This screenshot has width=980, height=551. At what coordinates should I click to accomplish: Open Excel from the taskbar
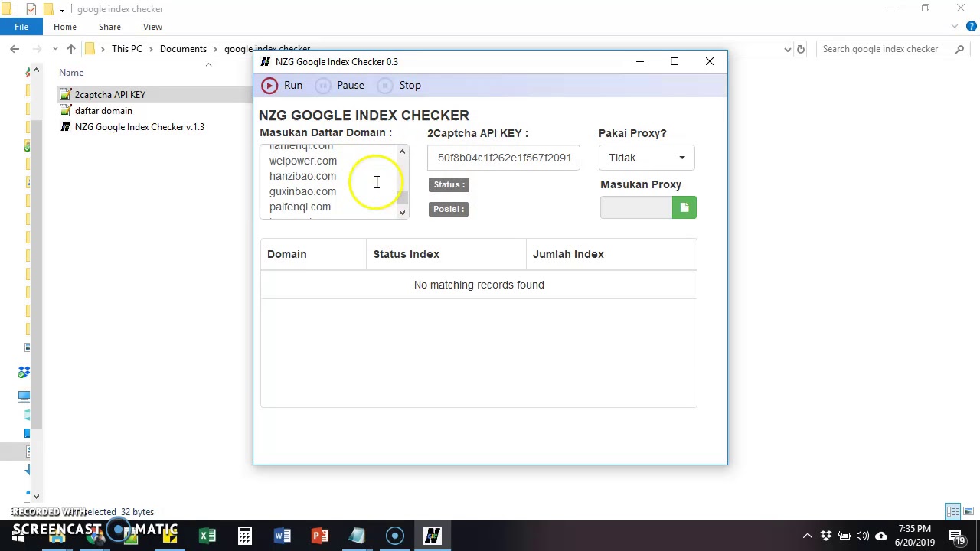207,536
